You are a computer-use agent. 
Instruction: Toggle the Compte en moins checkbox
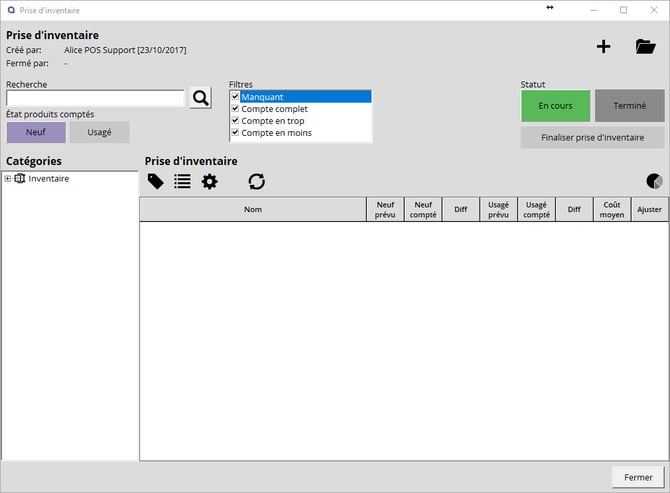coord(235,132)
